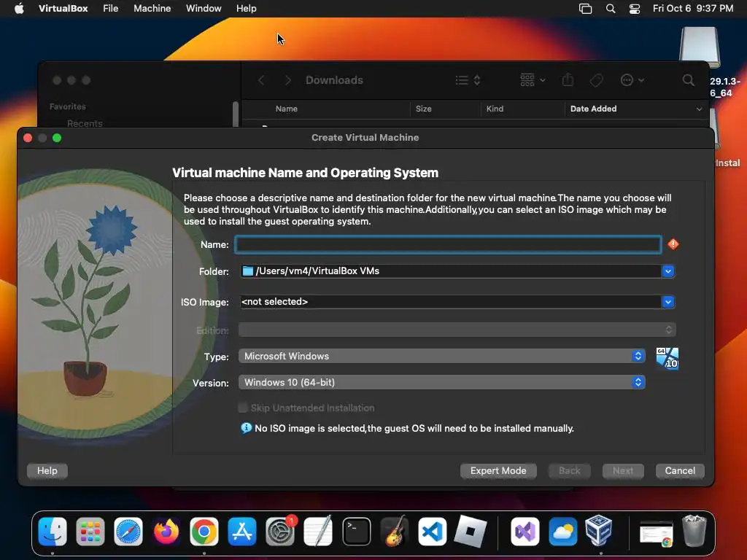The height and width of the screenshot is (560, 747).
Task: Sort Finder list by Size column
Action: point(424,109)
